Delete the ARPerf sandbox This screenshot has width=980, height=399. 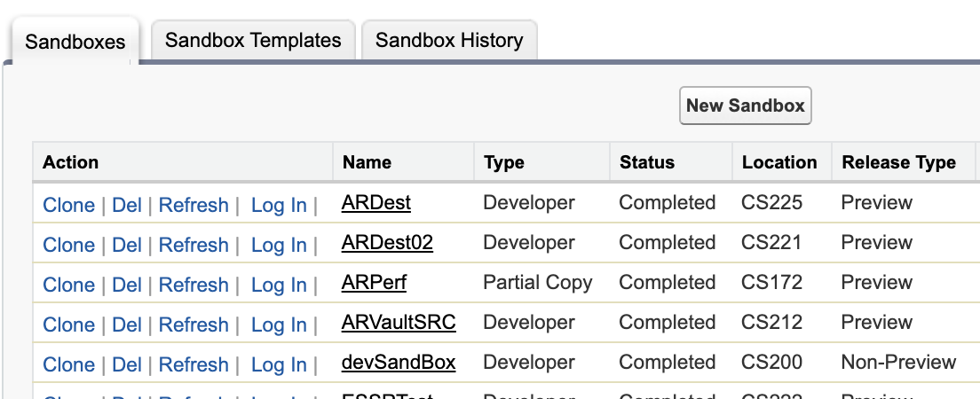point(127,286)
